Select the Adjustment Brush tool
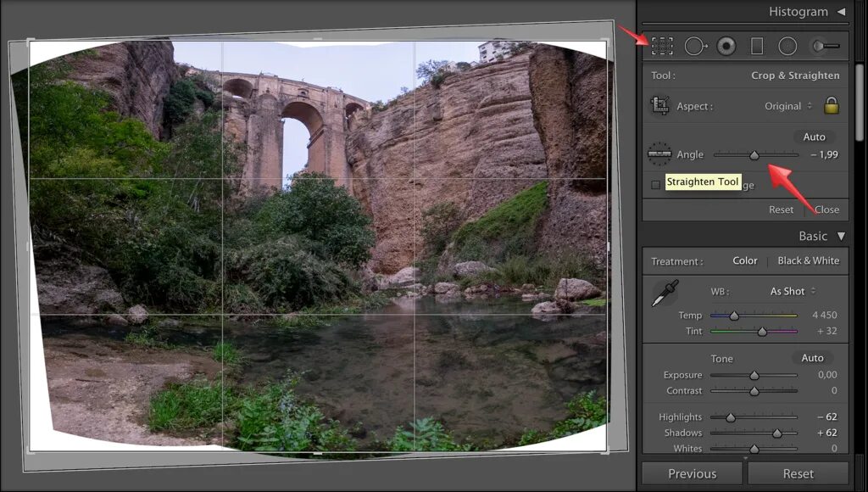This screenshot has height=492, width=868. [x=826, y=46]
